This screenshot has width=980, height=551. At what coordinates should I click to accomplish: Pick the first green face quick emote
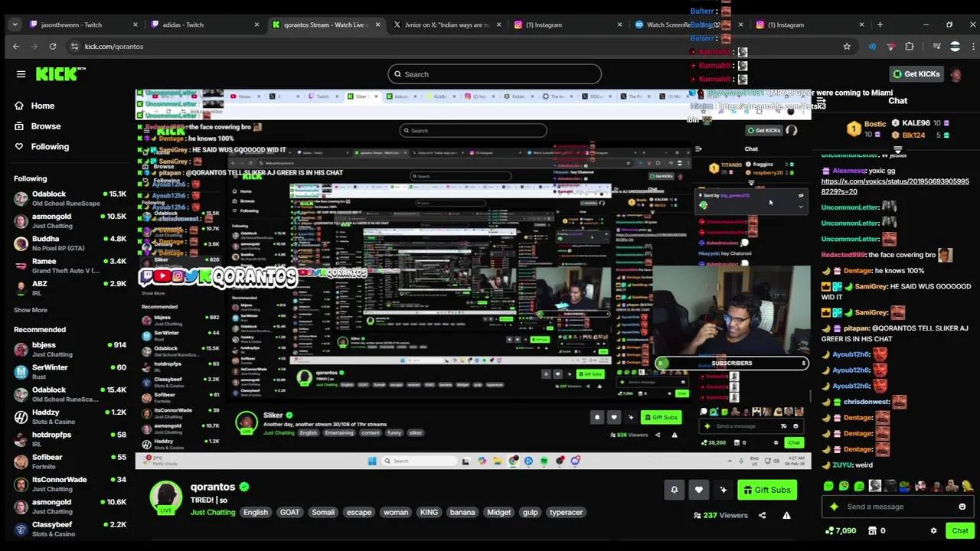828,486
